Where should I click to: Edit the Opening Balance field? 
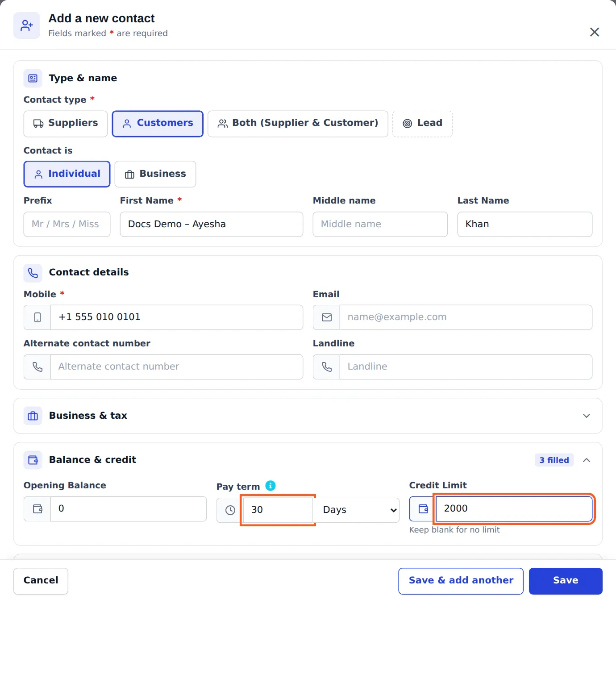point(129,509)
